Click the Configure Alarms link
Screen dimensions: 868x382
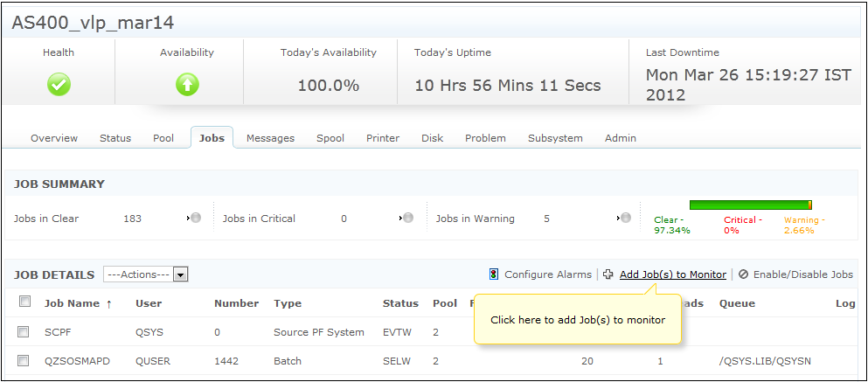point(547,274)
